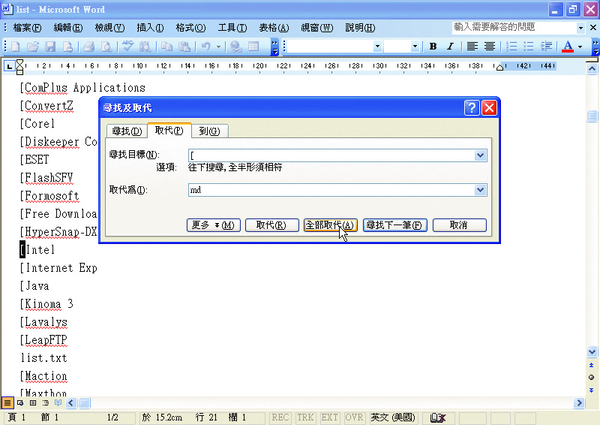The width and height of the screenshot is (600, 425).
Task: Toggle Bold formatting
Action: tap(433, 47)
